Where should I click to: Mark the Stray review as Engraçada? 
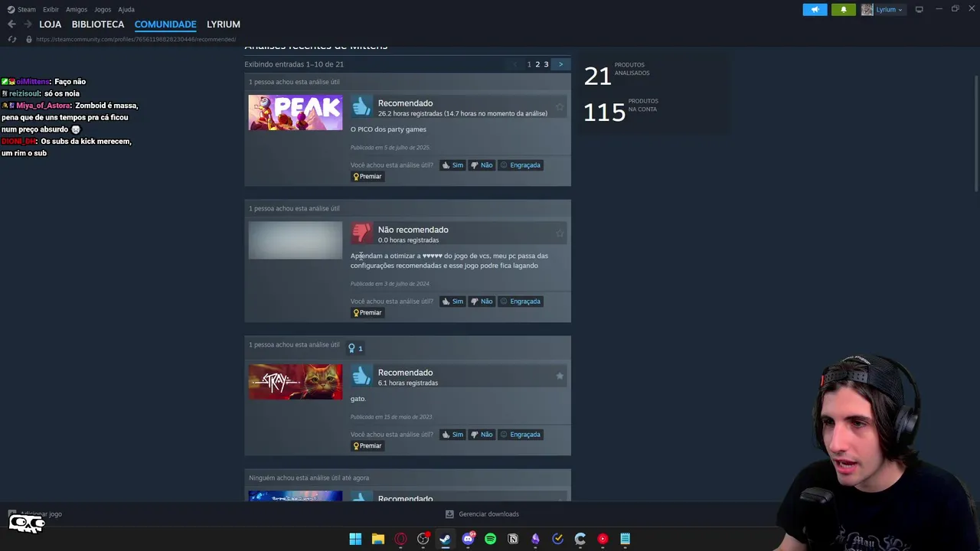point(521,434)
